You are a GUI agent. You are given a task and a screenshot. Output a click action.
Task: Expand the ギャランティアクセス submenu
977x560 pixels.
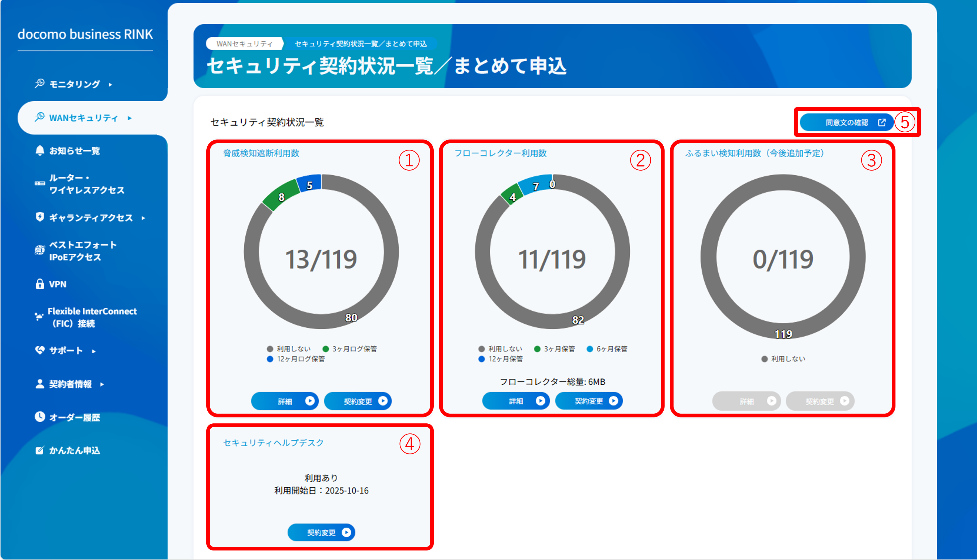(144, 218)
